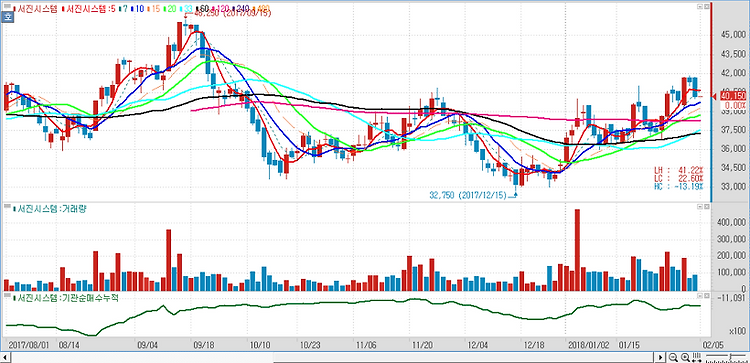Select the magenta 120-day moving average legend
Screen dimensions: 750x363
click(222, 9)
